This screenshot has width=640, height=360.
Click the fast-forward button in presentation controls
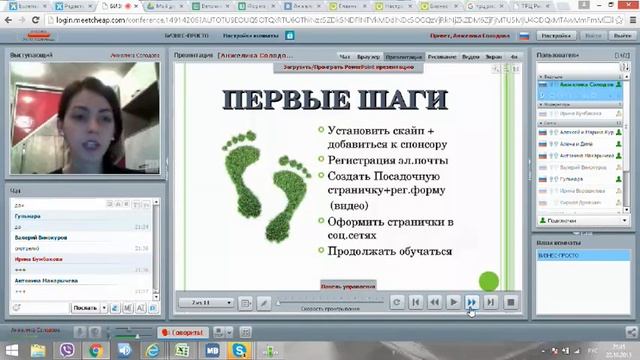coord(471,302)
